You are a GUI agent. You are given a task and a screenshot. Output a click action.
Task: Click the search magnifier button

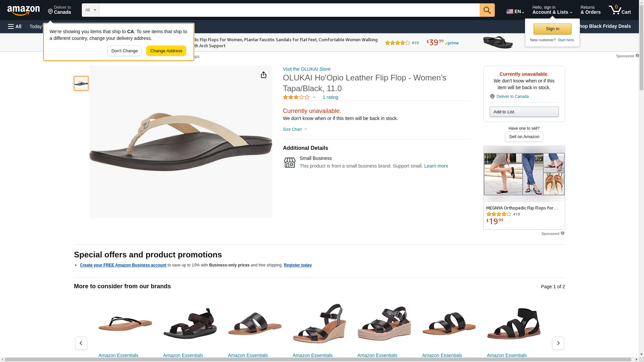(487, 10)
